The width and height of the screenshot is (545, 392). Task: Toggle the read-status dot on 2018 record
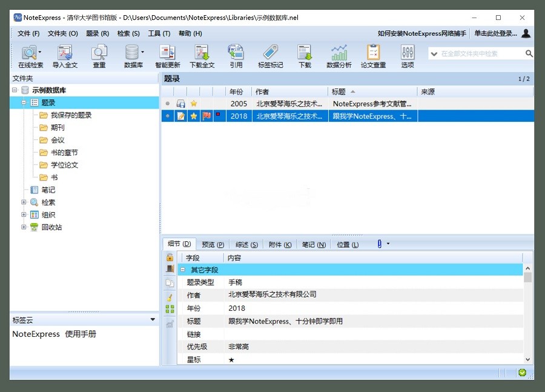pyautogui.click(x=168, y=116)
